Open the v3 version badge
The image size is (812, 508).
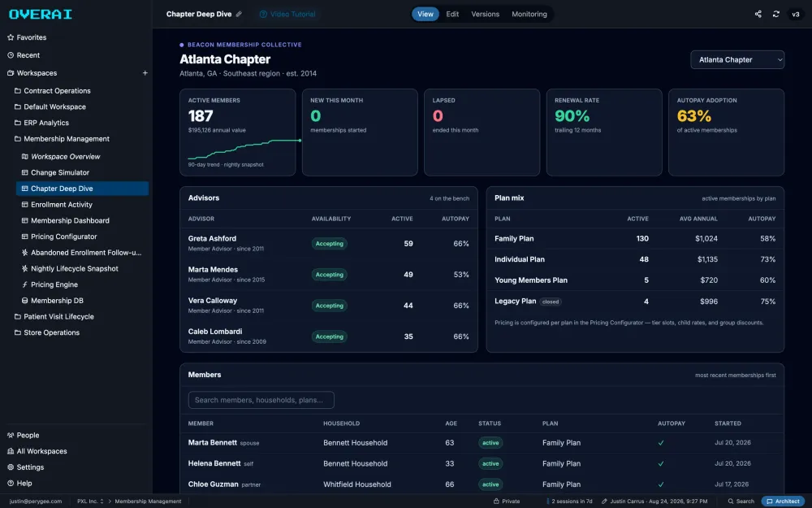click(x=796, y=14)
